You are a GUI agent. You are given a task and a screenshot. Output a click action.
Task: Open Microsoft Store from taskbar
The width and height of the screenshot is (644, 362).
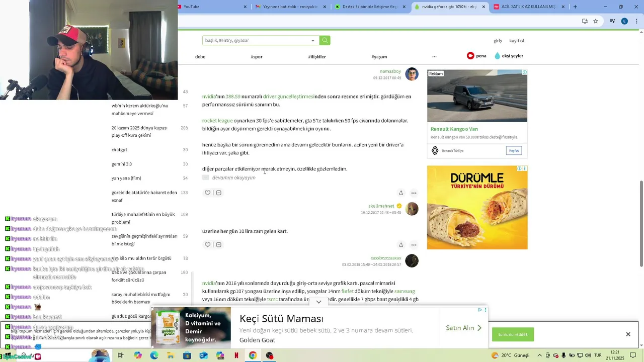point(187,355)
